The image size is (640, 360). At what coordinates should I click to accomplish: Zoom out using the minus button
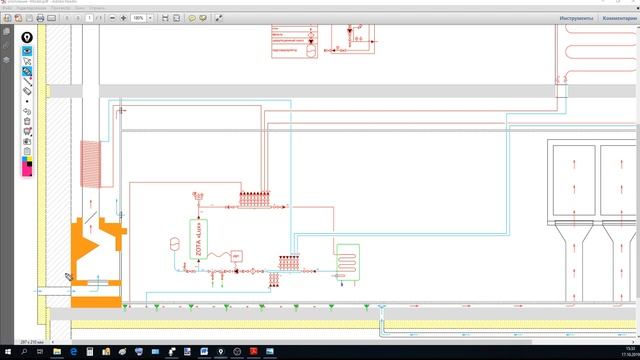tap(112, 18)
